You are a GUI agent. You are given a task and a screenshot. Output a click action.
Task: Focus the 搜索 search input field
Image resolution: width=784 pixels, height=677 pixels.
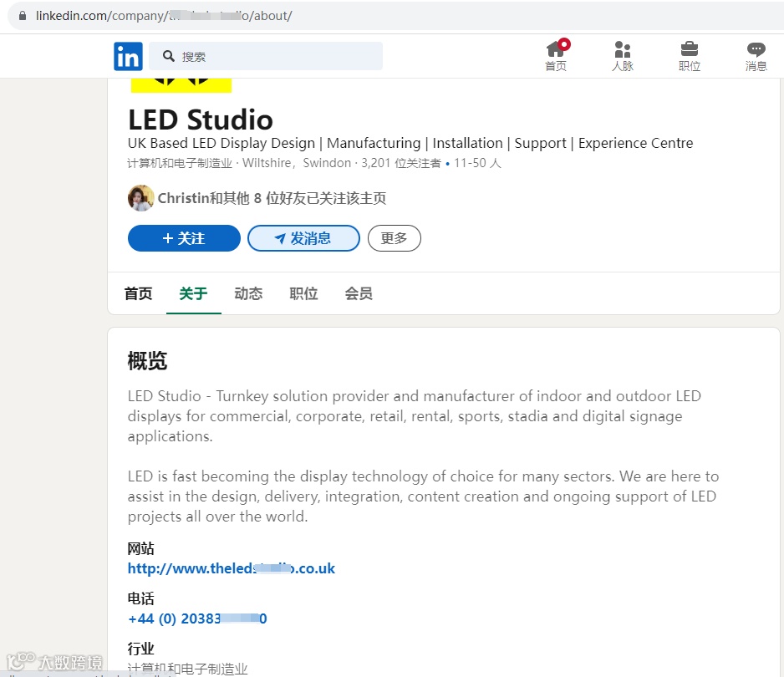coord(266,56)
